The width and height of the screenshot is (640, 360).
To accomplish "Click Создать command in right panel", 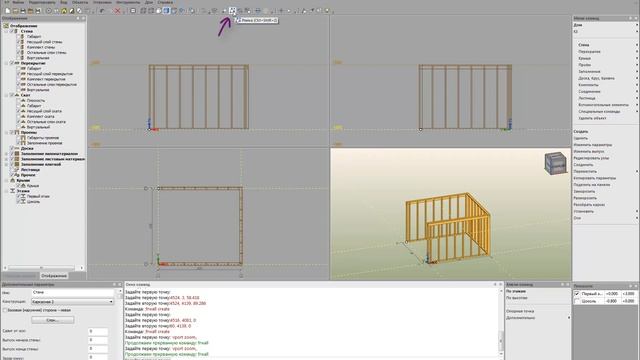I will pyautogui.click(x=581, y=132).
